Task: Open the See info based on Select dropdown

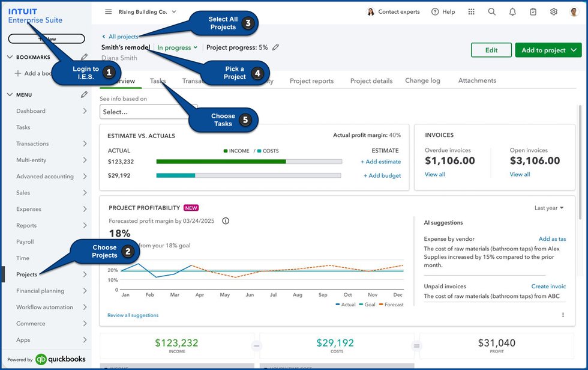Action: pyautogui.click(x=149, y=112)
